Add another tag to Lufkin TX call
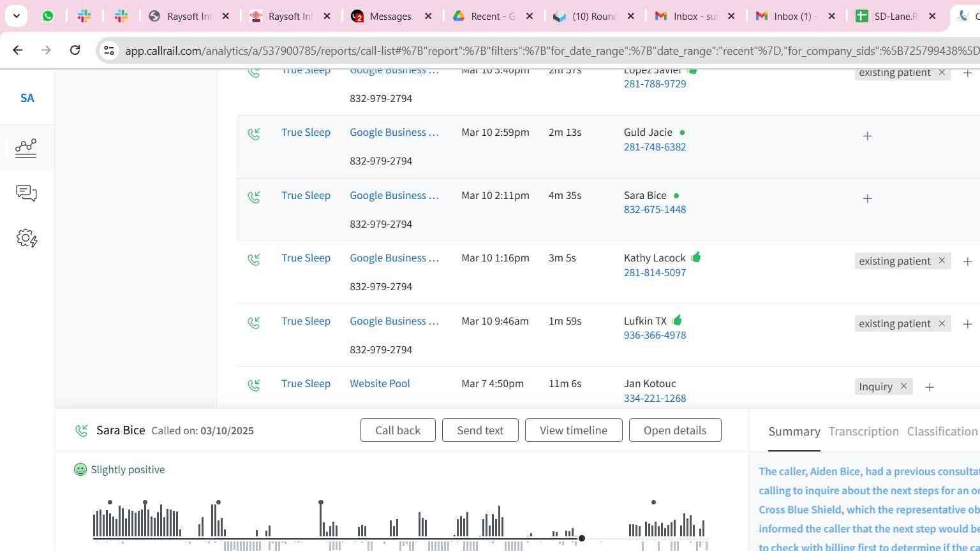Viewport: 980px width, 551px height. coord(967,324)
